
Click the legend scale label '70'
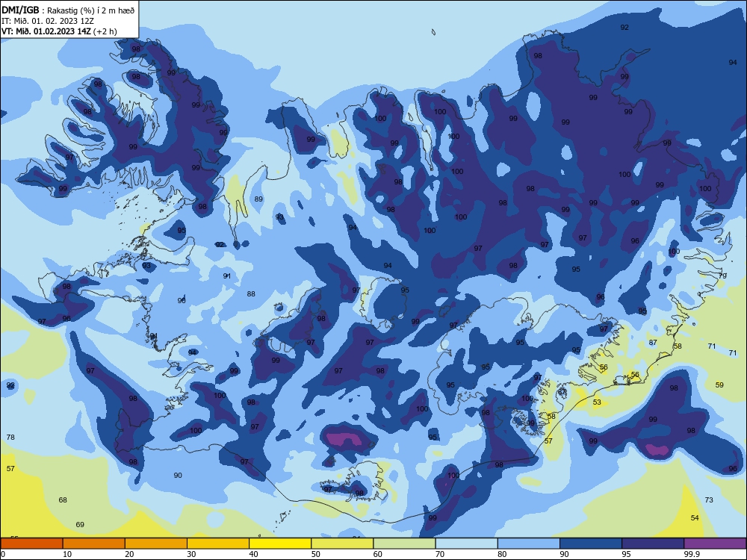[440, 554]
